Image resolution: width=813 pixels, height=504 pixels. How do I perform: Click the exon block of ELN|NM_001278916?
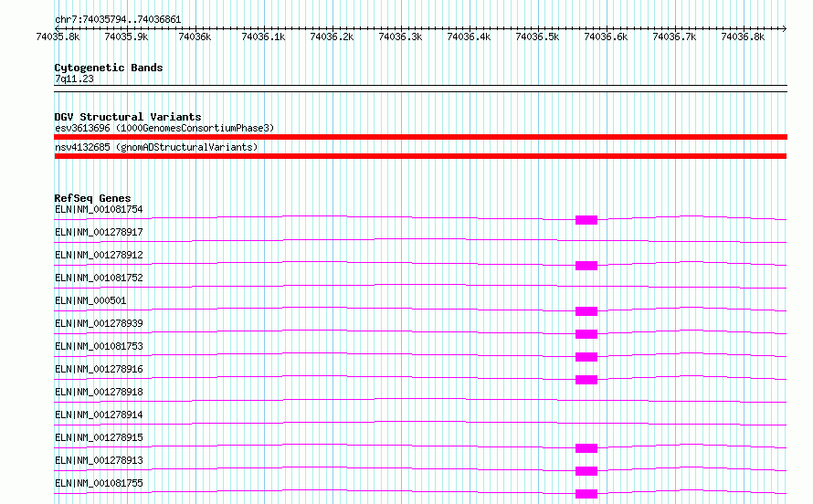[x=586, y=380]
